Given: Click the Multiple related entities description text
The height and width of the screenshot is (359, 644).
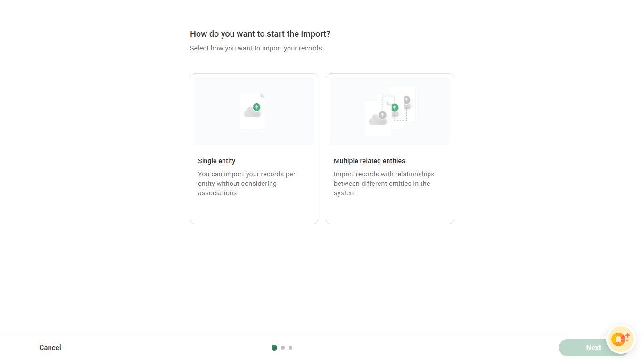Looking at the screenshot, I should pos(384,184).
